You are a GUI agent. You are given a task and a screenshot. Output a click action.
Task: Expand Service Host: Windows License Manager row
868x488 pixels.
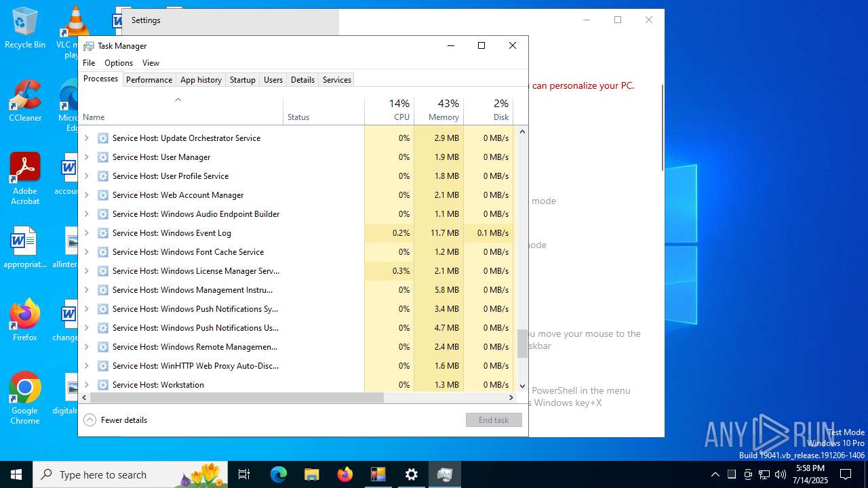click(x=86, y=271)
